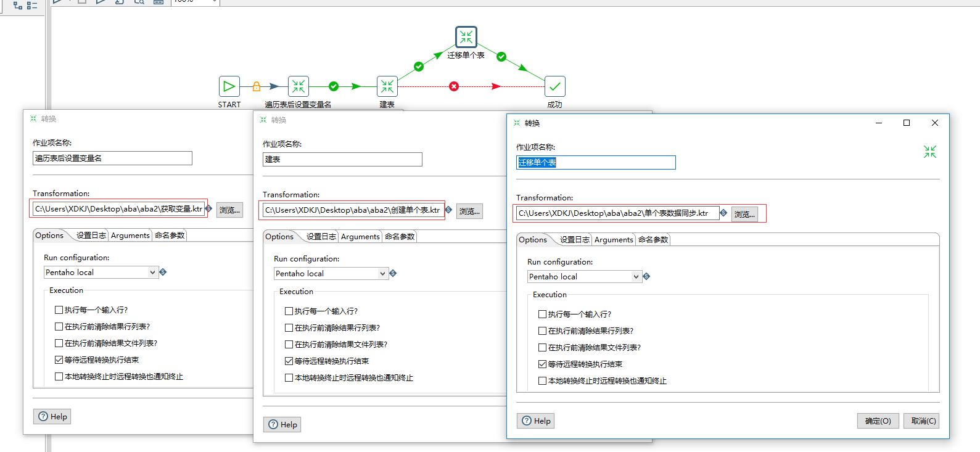The image size is (980, 452).
Task: Toggle 执行每一个输入行 in 建表 dialog
Action: click(x=289, y=311)
